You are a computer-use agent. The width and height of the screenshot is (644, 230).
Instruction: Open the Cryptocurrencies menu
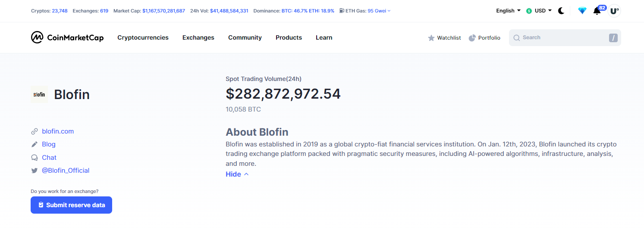pyautogui.click(x=143, y=37)
